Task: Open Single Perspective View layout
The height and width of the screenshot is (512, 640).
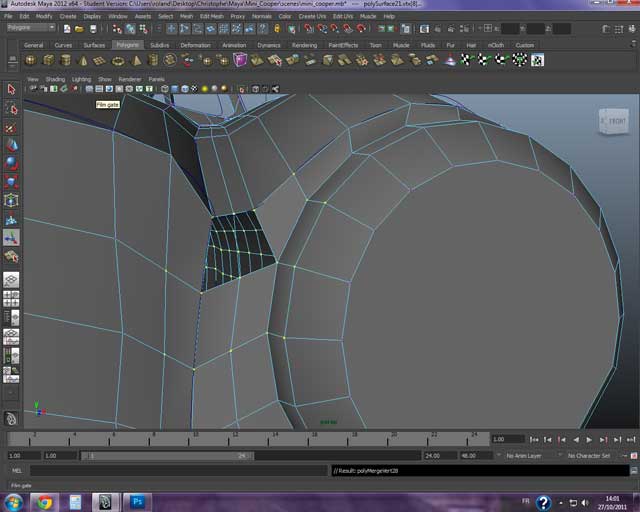Action: click(x=11, y=280)
